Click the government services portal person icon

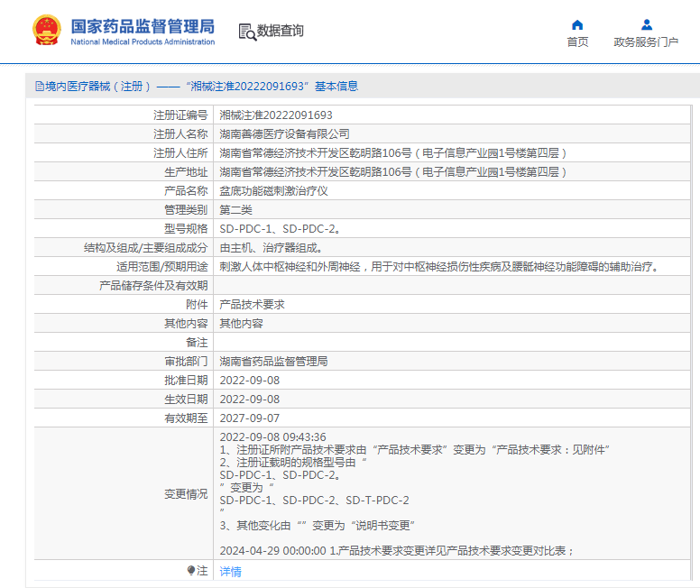click(x=646, y=24)
